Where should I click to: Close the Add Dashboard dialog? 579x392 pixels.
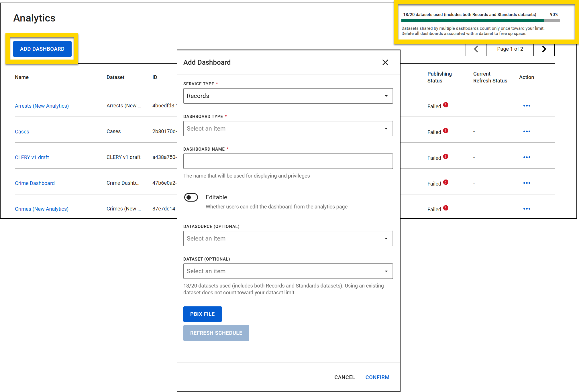[x=385, y=62]
